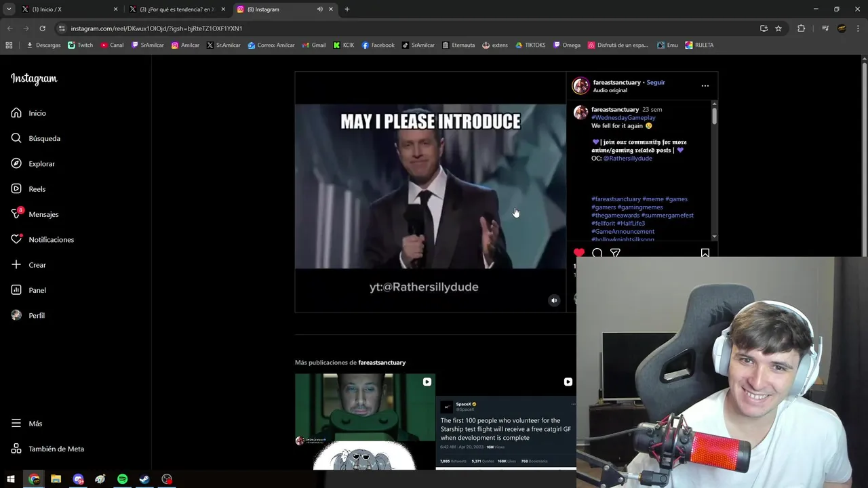Open #HalfLife3 hashtag
868x488 pixels.
point(631,223)
